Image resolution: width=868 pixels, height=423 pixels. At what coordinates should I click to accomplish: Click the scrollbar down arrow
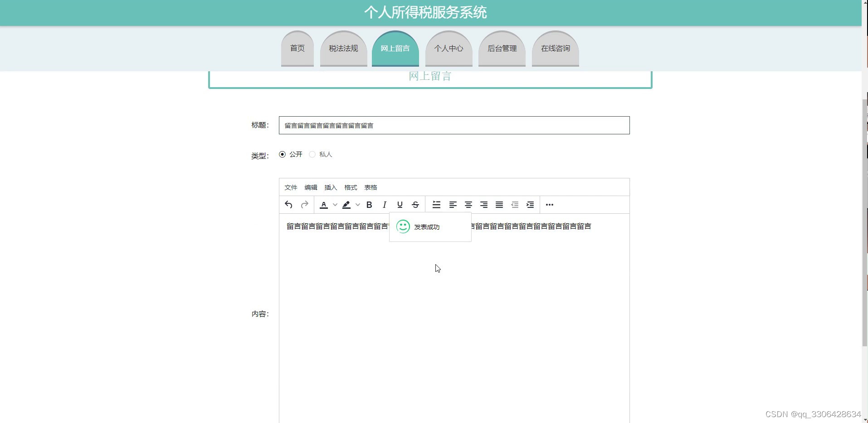(864, 419)
